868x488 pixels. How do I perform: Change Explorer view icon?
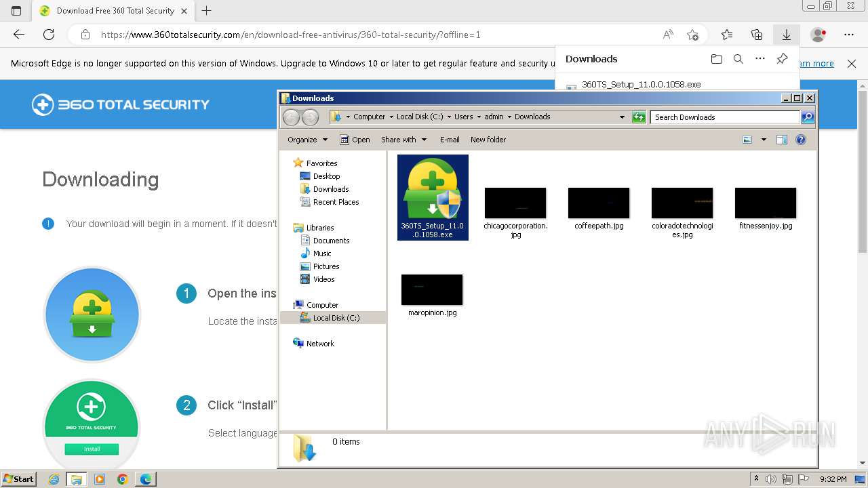747,140
